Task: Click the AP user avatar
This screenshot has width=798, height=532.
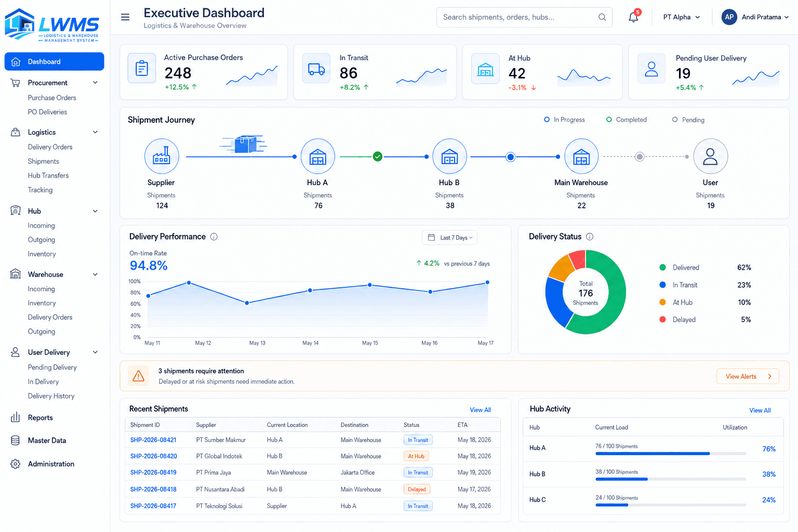Action: pyautogui.click(x=729, y=17)
